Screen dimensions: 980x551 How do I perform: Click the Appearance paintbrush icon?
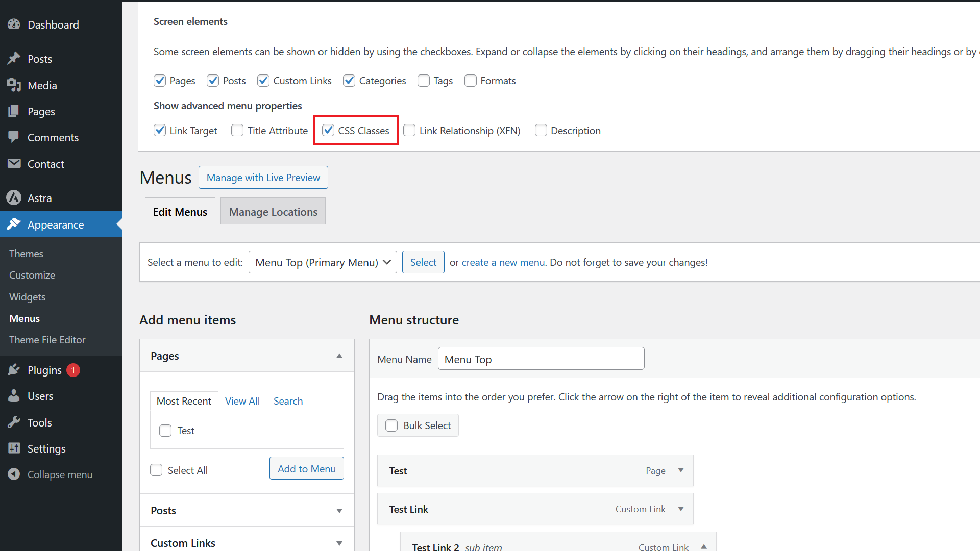coord(14,224)
